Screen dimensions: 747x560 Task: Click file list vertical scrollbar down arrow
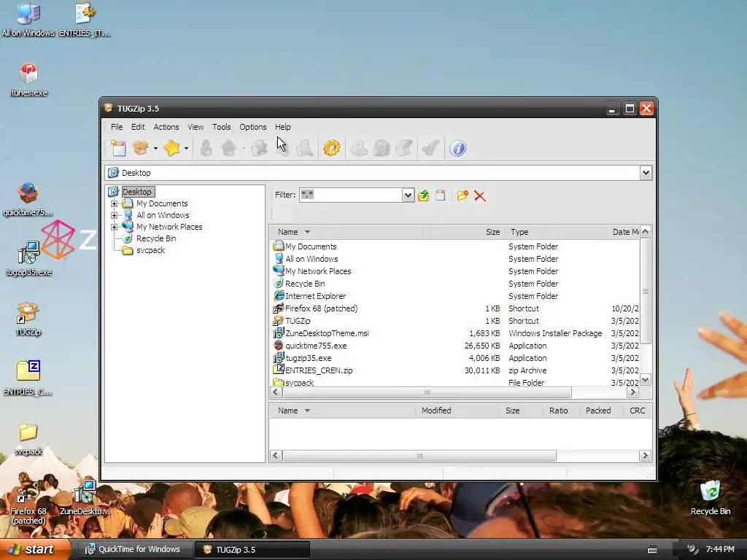click(x=645, y=380)
